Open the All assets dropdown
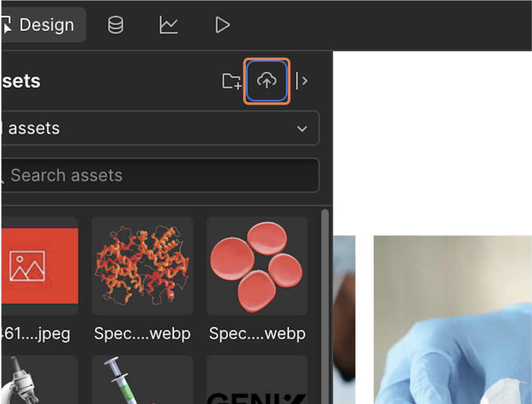This screenshot has width=532, height=404. [159, 128]
